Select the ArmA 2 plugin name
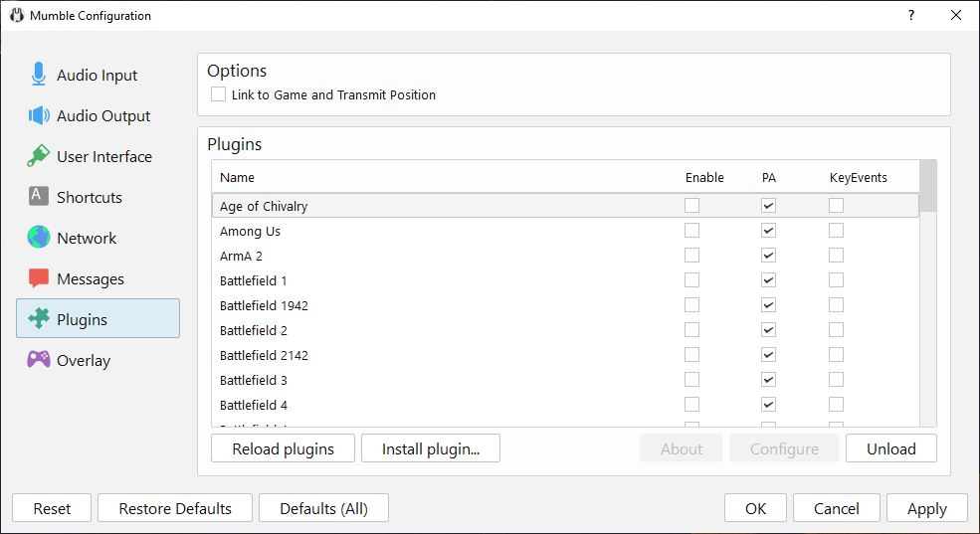The width and height of the screenshot is (980, 534). point(241,257)
